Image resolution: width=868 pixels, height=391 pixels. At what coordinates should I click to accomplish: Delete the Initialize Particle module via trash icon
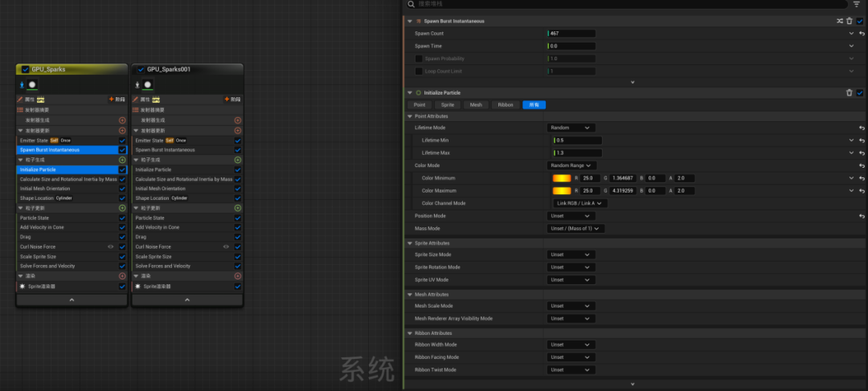click(x=850, y=93)
